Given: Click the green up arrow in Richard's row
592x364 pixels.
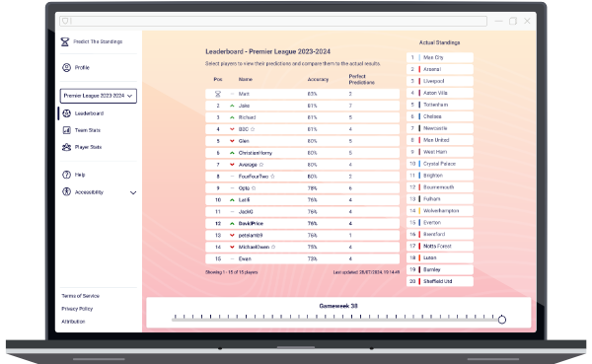Looking at the screenshot, I should tap(232, 117).
